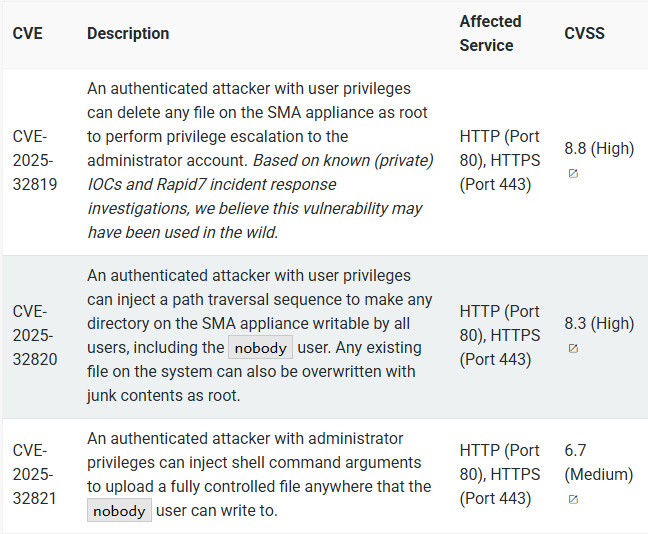
Task: Click the CVE-2025-32819 identifier cell
Action: coord(35,160)
